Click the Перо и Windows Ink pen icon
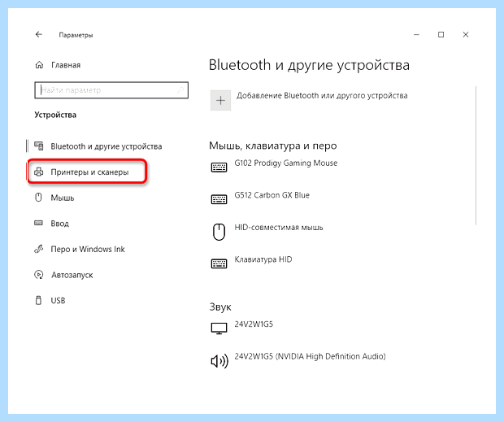Viewport: 504px width, 422px height. click(38, 249)
